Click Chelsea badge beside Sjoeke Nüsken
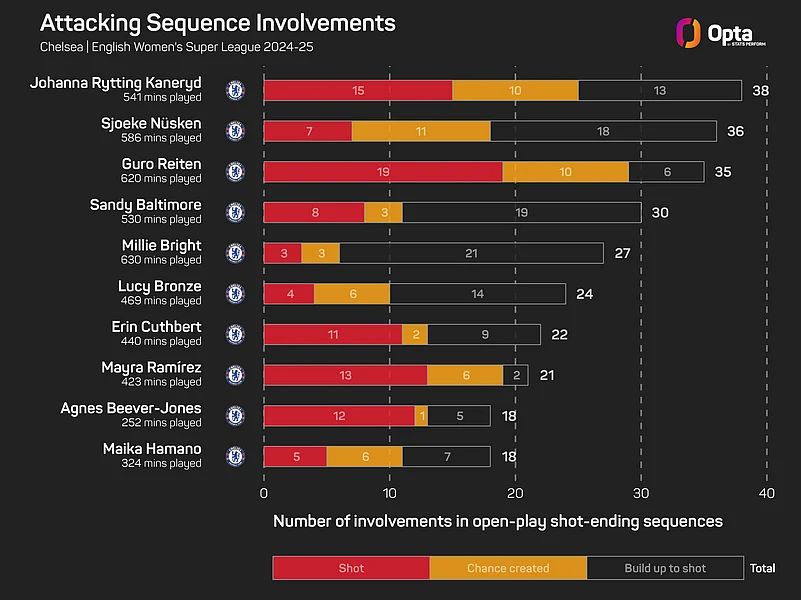 235,131
